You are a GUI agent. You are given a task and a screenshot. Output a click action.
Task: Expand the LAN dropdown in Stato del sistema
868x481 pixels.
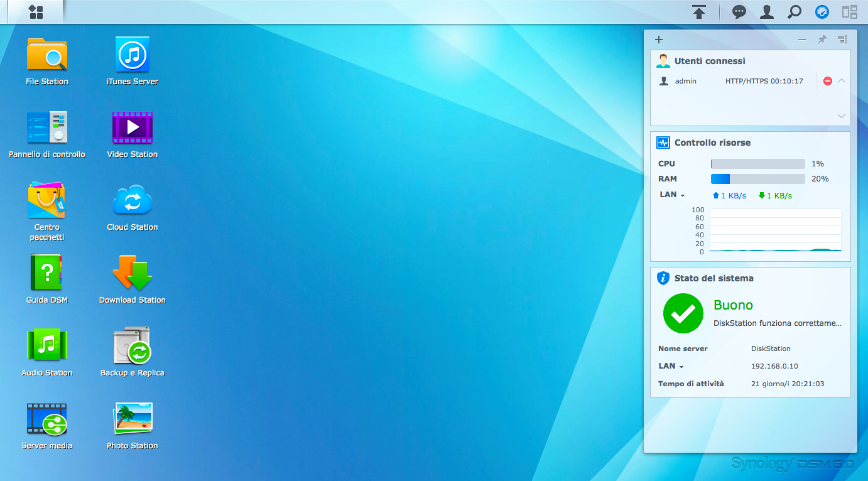click(x=671, y=366)
